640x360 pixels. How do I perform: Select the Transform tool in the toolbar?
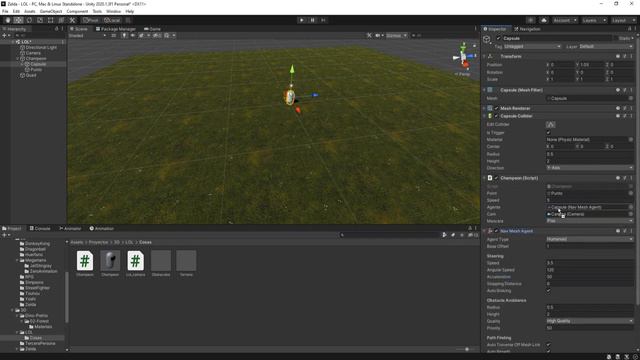[61, 20]
